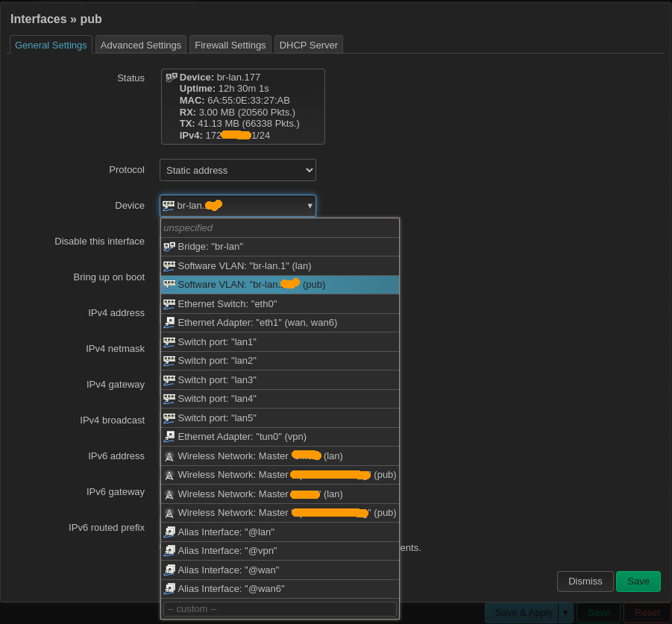Open the Protocol dropdown showing Static address

tap(237, 170)
